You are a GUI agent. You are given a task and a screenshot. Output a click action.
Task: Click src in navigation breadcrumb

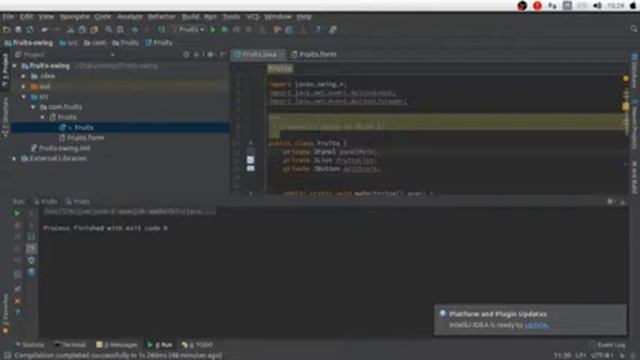point(68,42)
